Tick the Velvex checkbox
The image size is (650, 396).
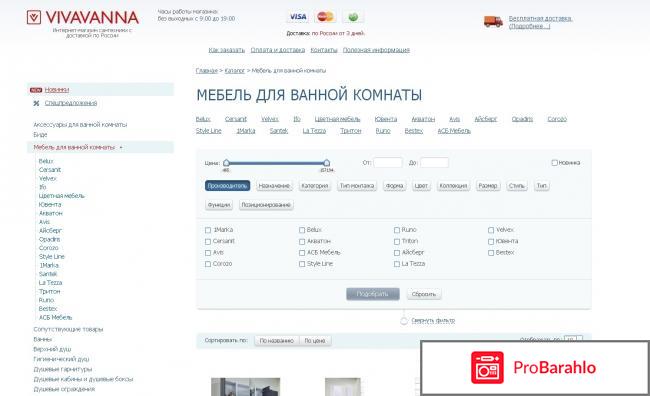click(491, 230)
